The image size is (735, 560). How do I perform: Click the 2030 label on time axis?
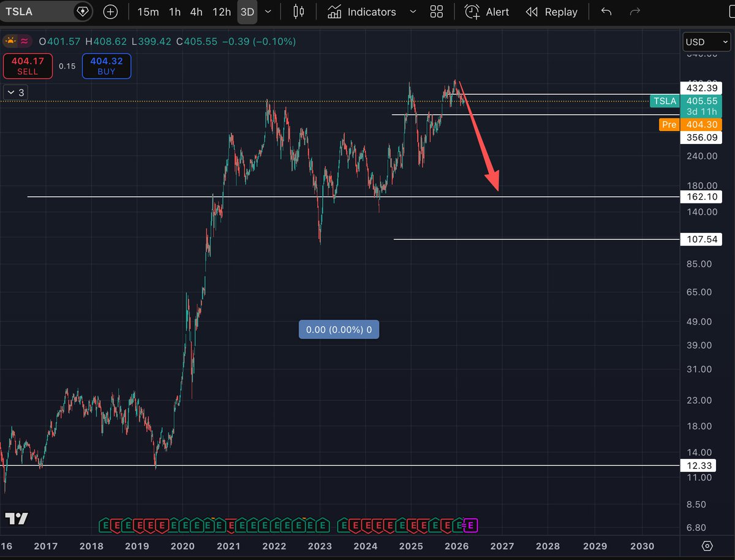642,546
